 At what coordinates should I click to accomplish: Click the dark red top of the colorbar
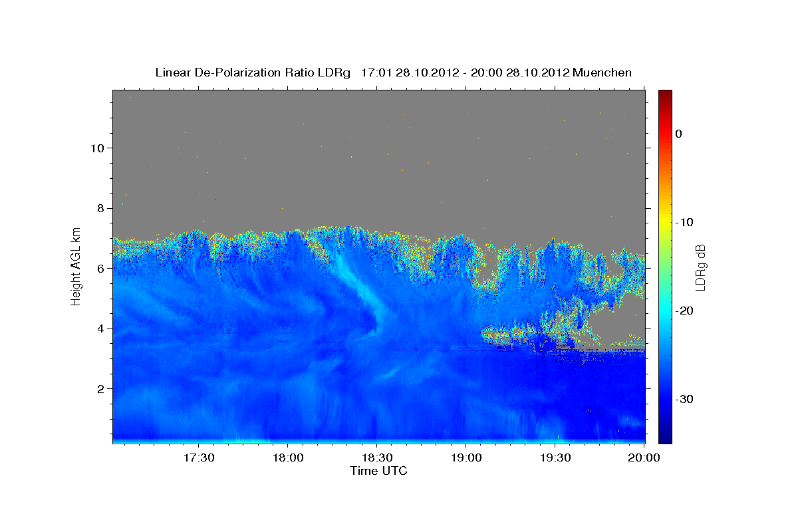pos(665,96)
